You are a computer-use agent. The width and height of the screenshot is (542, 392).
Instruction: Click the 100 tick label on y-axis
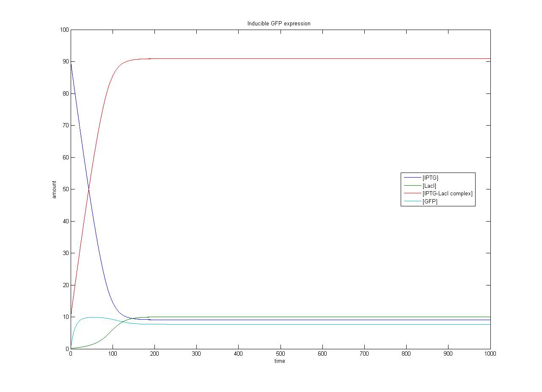[x=64, y=30]
